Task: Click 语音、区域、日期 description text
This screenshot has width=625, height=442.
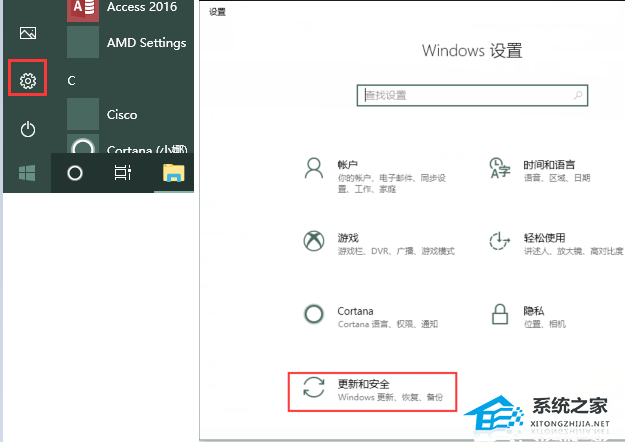Action: tap(556, 178)
